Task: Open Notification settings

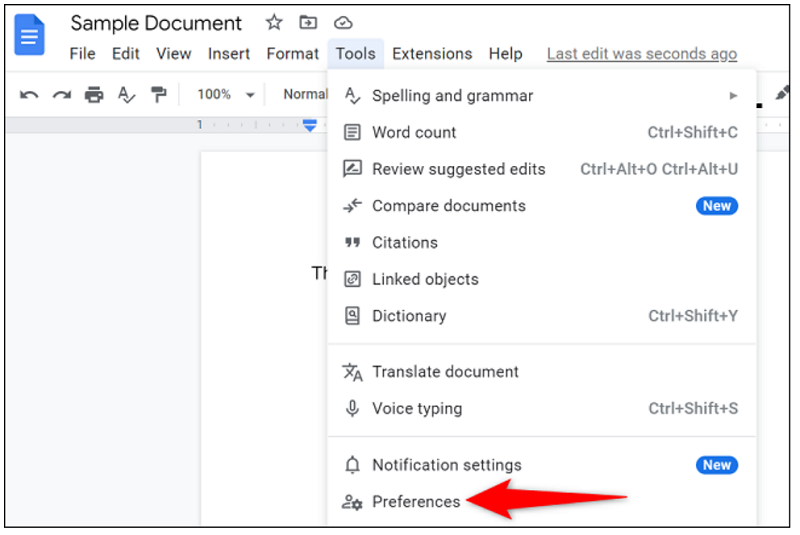Action: (541, 465)
